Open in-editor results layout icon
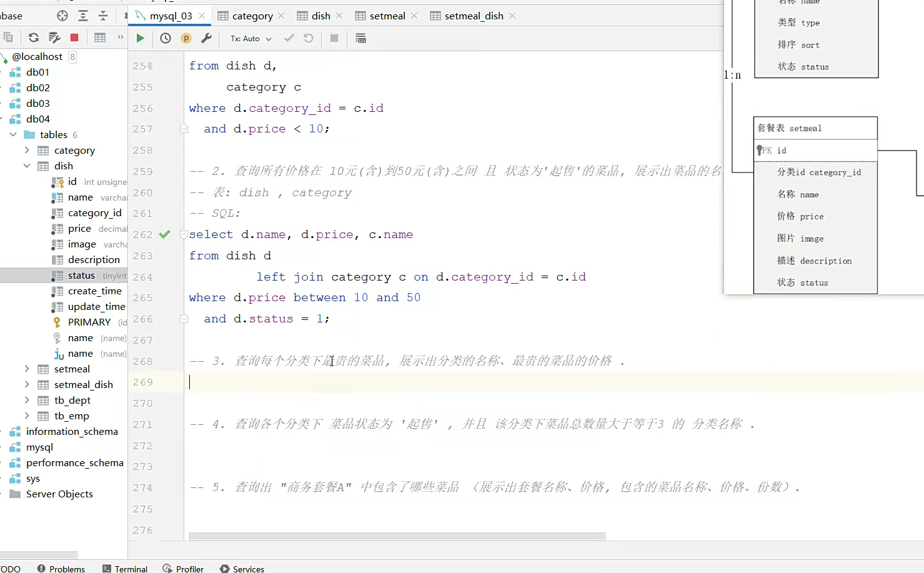 click(x=360, y=38)
